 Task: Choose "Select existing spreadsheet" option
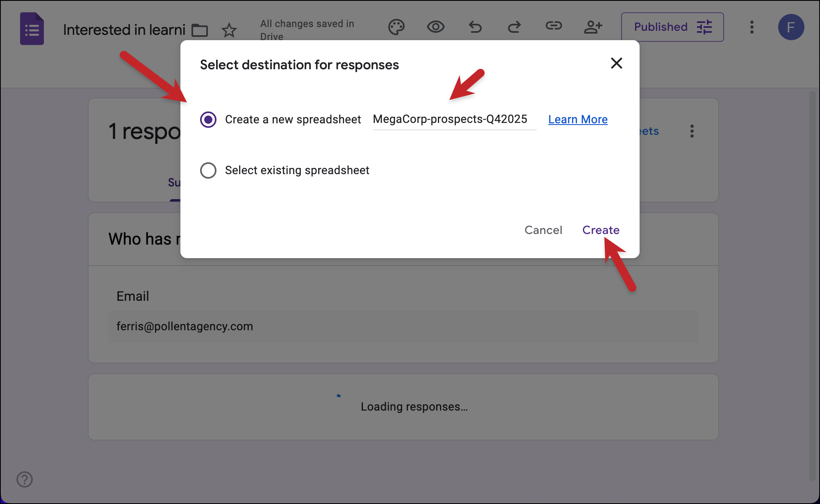tap(208, 170)
